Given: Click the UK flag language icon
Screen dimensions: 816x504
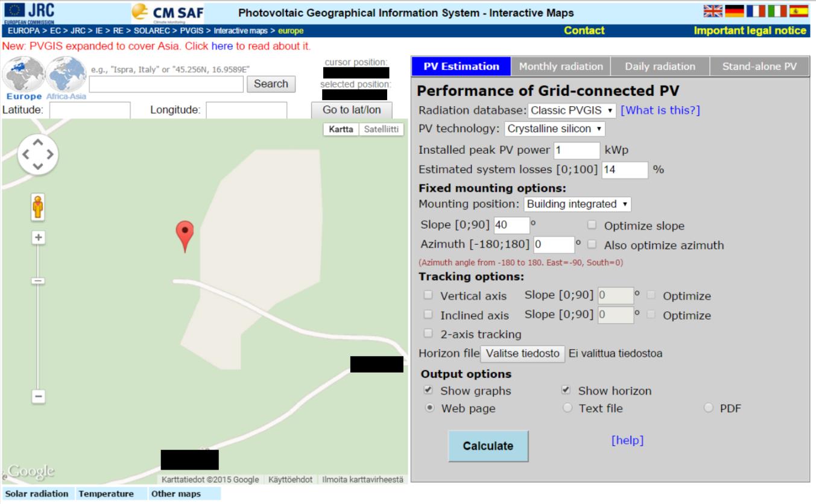Looking at the screenshot, I should click(713, 11).
